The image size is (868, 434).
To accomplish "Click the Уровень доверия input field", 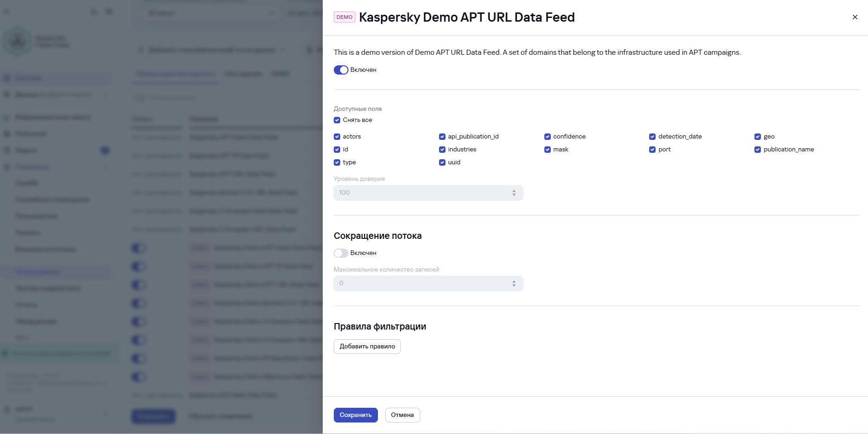I will point(428,193).
